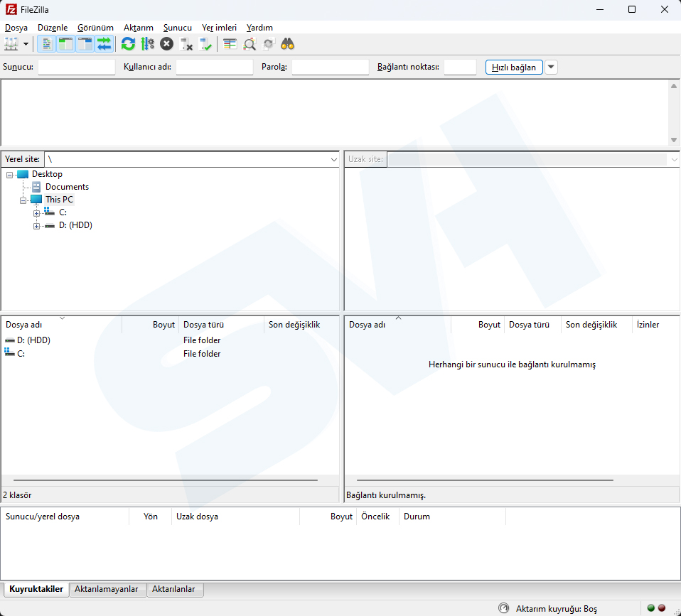Screen dimensions: 681x616
Task: Select D: (HDD) in the local tree
Action: pyautogui.click(x=75, y=225)
